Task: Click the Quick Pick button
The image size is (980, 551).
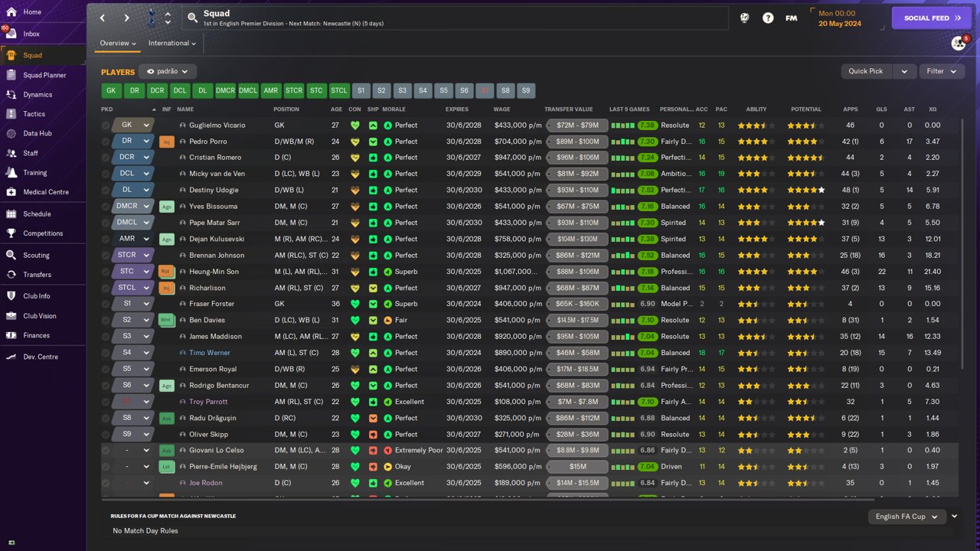Action: point(866,71)
